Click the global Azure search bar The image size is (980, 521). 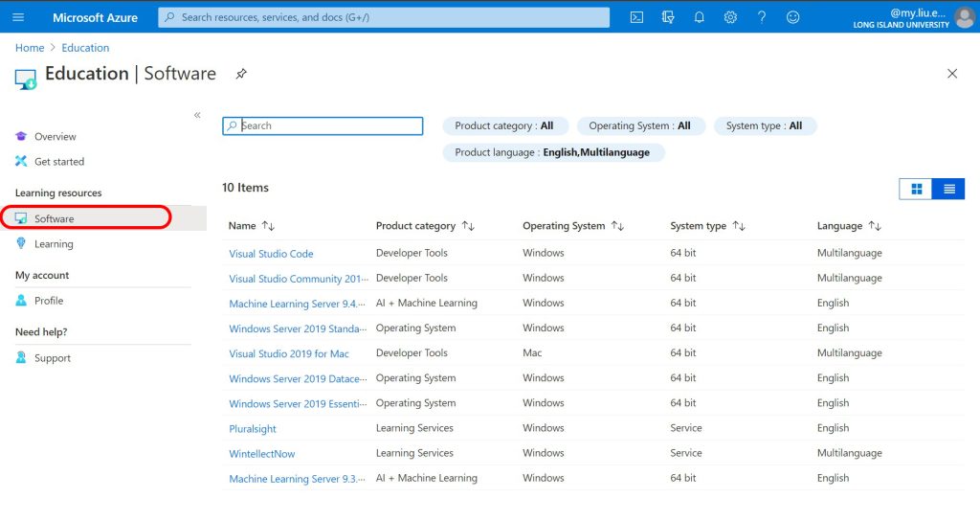tap(384, 17)
